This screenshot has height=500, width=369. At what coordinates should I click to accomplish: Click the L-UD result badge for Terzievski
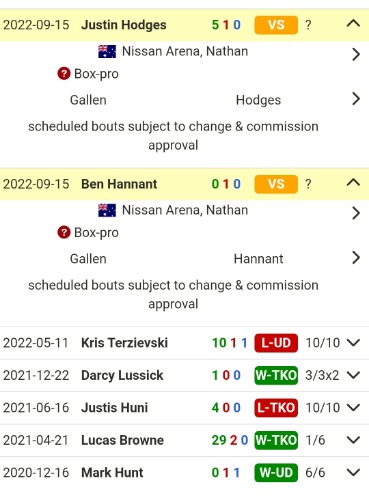pyautogui.click(x=276, y=343)
